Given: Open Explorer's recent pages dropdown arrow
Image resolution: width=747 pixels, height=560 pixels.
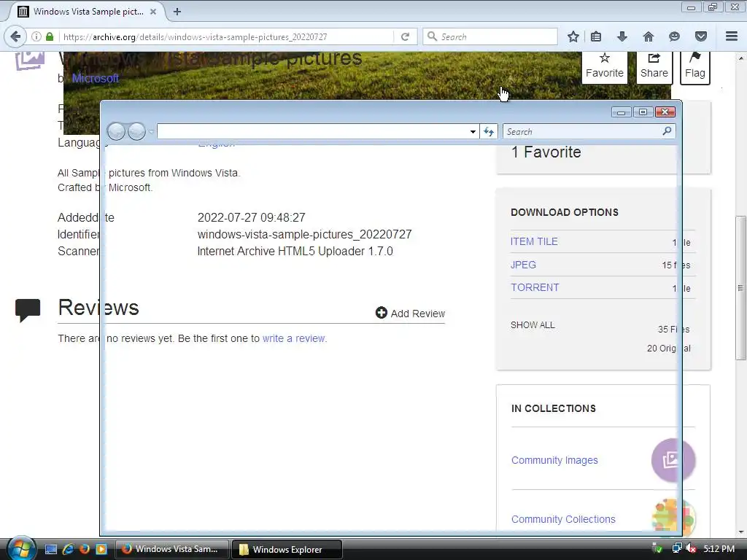Looking at the screenshot, I should (150, 131).
